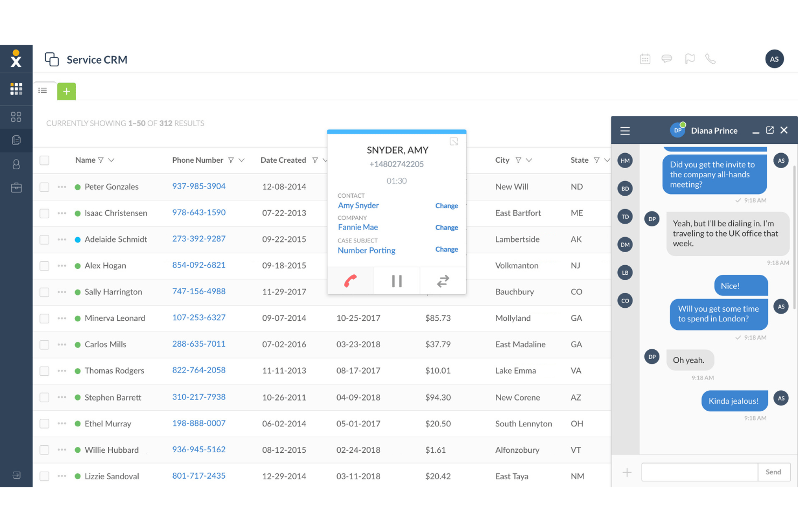Check the box for Peter Gonzales
Screen dimensions: 798x532
click(x=44, y=187)
